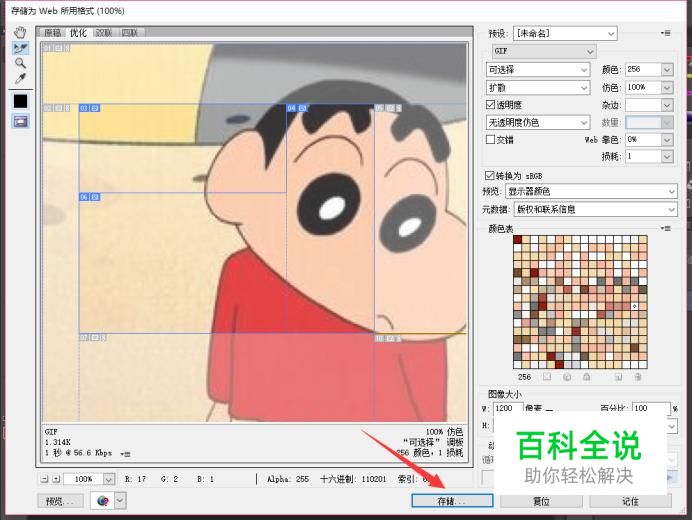Viewport: 692px width, 520px height.
Task: Switch to the 双联 tab
Action: 104,33
